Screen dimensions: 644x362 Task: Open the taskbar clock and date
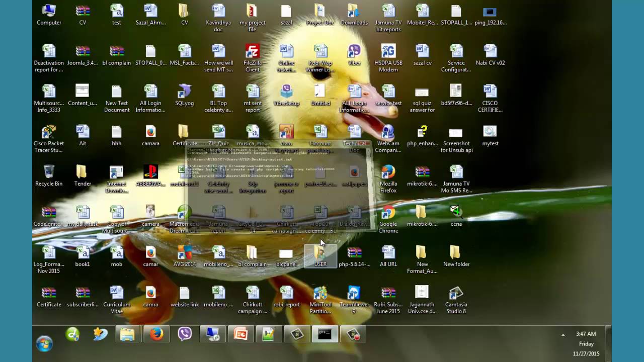[586, 344]
